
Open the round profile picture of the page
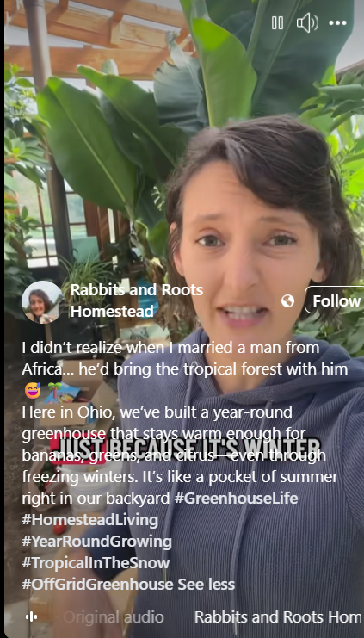coord(43,302)
